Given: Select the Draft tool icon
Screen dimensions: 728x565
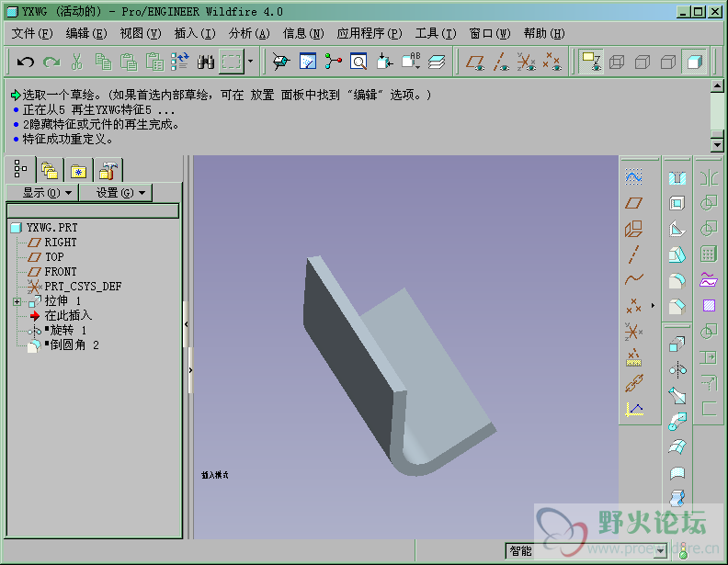Looking at the screenshot, I should click(x=677, y=254).
